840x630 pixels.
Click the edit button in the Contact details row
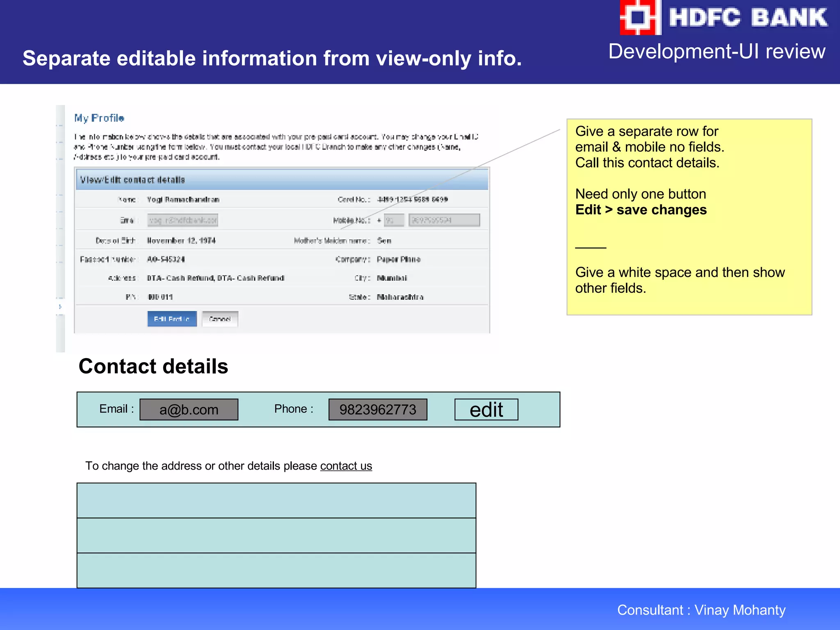[x=486, y=409]
